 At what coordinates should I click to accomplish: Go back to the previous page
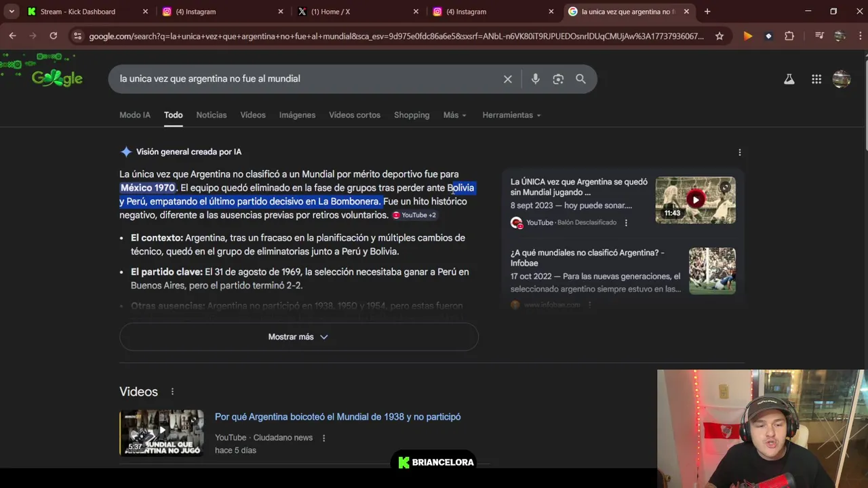coord(13,36)
